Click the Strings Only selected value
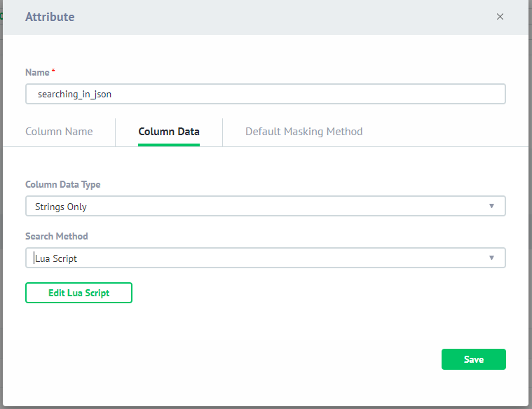Viewport: 532px width, 409px height. pos(61,207)
